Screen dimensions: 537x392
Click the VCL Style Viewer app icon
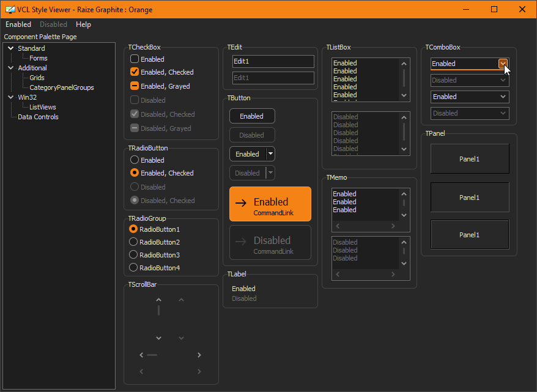pos(10,9)
